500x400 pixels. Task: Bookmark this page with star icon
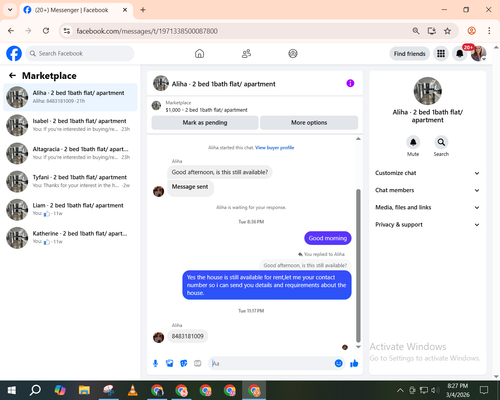click(447, 31)
